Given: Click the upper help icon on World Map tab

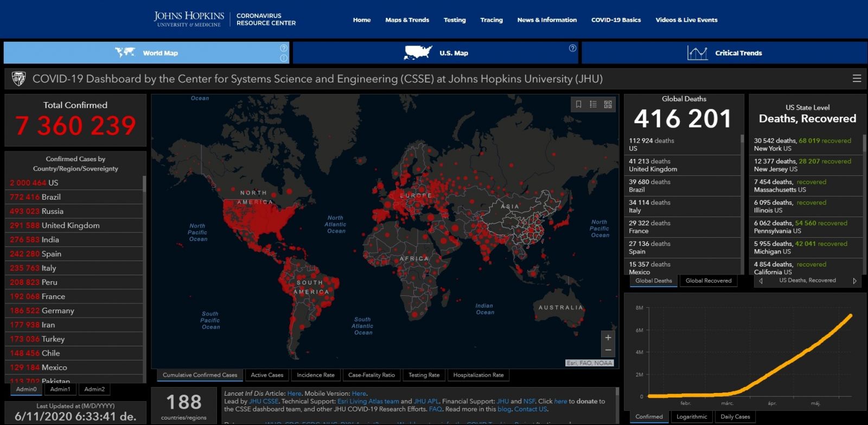Looking at the screenshot, I should (284, 48).
